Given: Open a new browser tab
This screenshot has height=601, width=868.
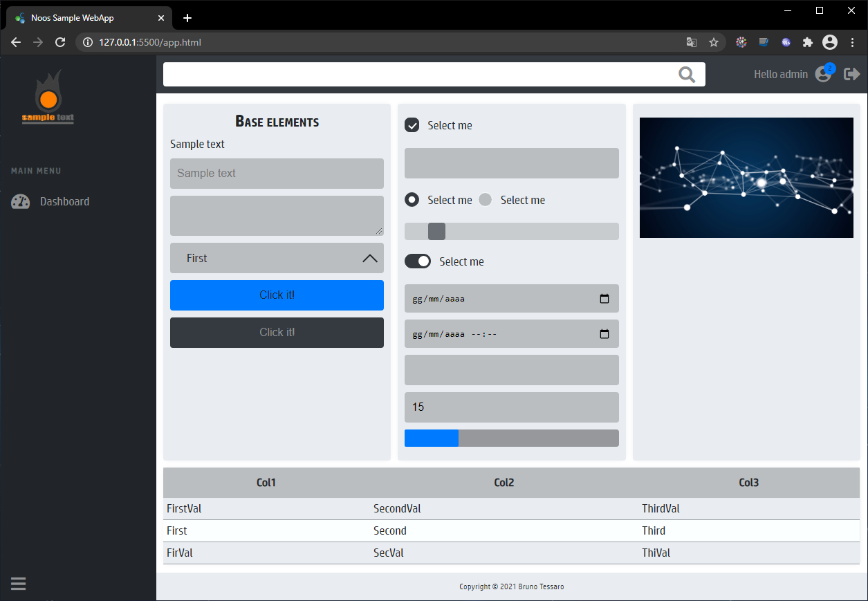Looking at the screenshot, I should click(x=187, y=18).
